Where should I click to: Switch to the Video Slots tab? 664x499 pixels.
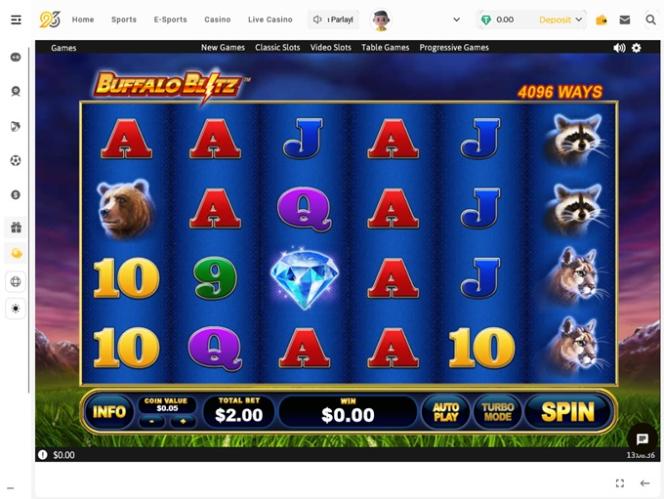(x=331, y=47)
